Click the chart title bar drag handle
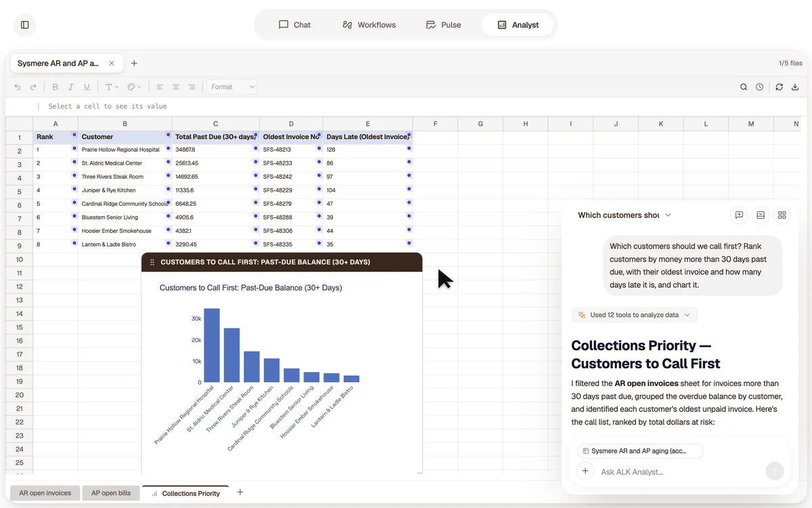The height and width of the screenshot is (508, 812). point(152,263)
